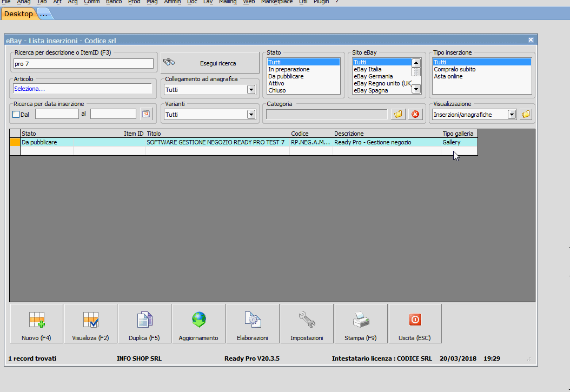Select Tutti in Tipo inserzione list

[482, 62]
